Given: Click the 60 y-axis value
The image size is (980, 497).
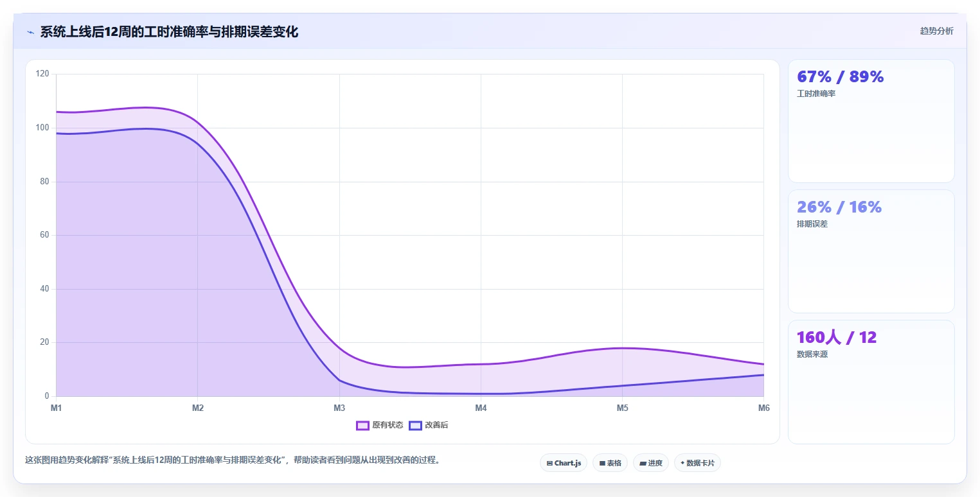Looking at the screenshot, I should click(44, 235).
